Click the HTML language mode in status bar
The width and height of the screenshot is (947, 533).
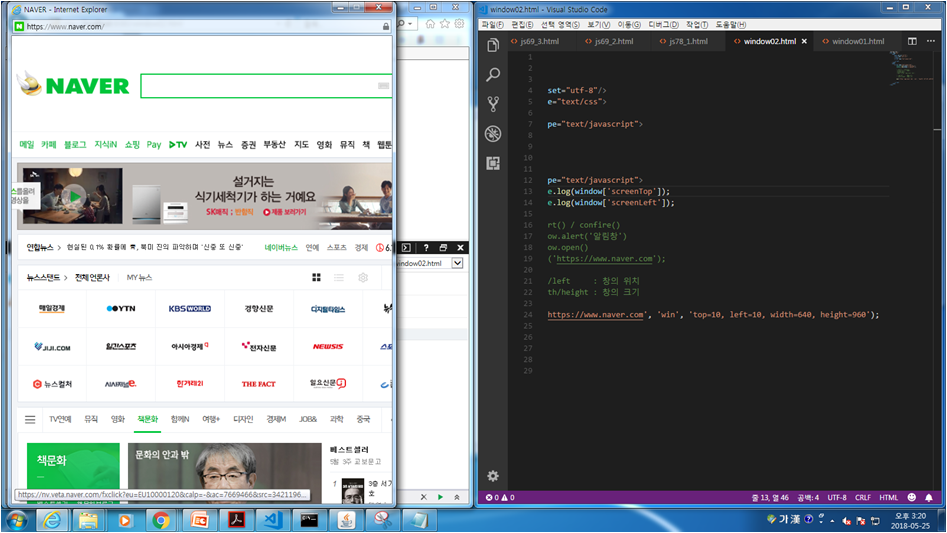coord(888,497)
